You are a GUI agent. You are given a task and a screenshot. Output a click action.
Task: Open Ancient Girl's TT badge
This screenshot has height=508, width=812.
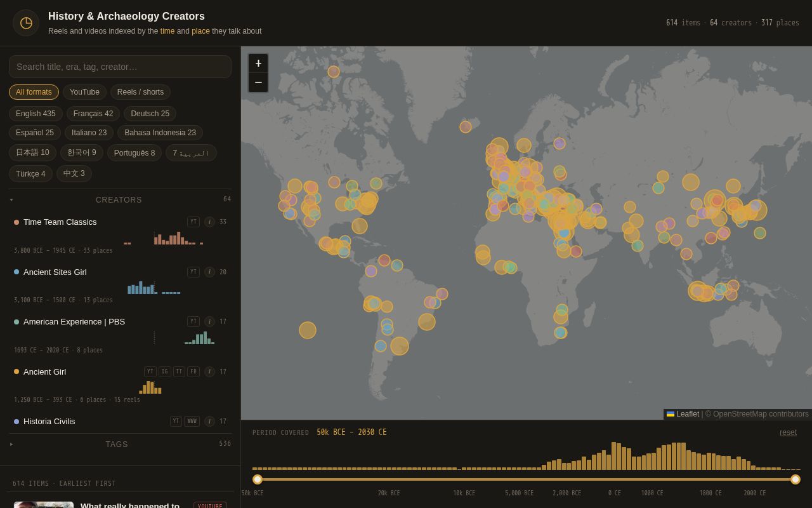tap(179, 371)
